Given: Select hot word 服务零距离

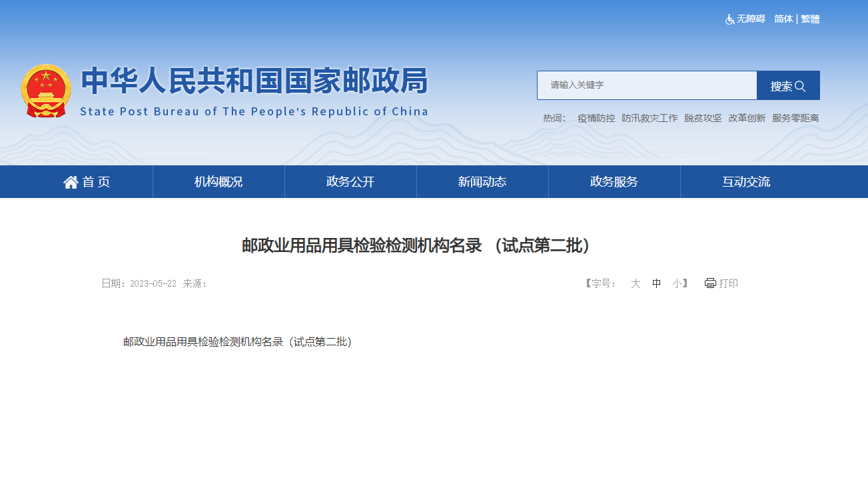Looking at the screenshot, I should point(795,118).
